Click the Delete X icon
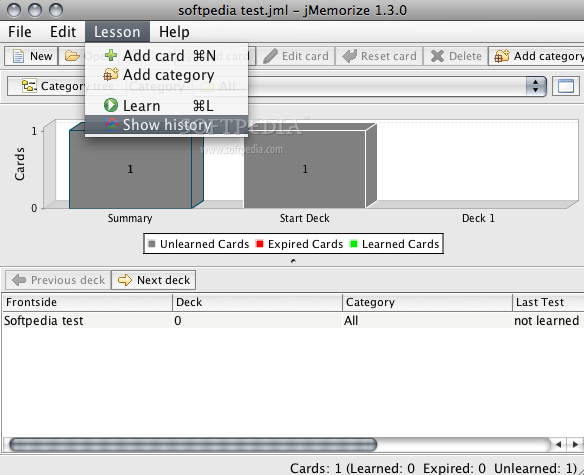 tap(437, 56)
